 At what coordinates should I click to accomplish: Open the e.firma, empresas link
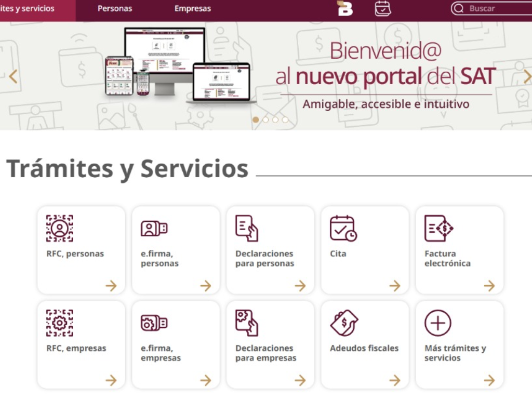[x=161, y=353]
